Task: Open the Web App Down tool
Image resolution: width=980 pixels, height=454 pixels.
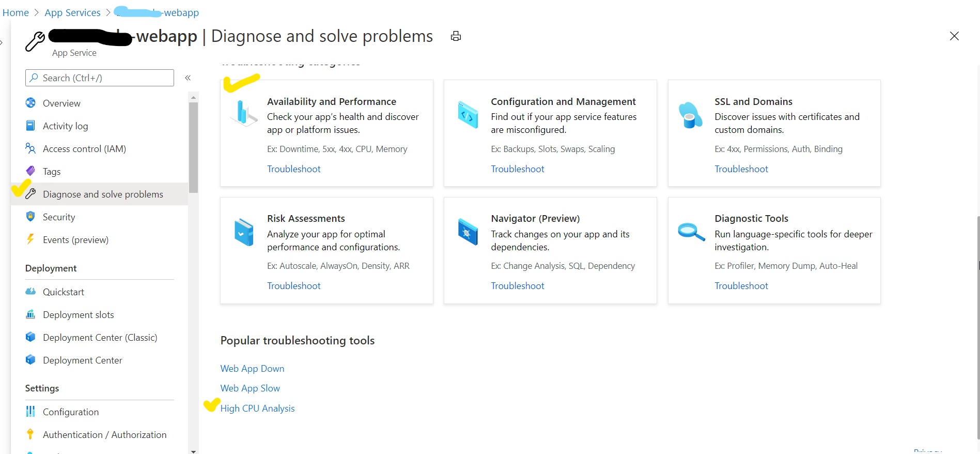Action: pos(252,368)
